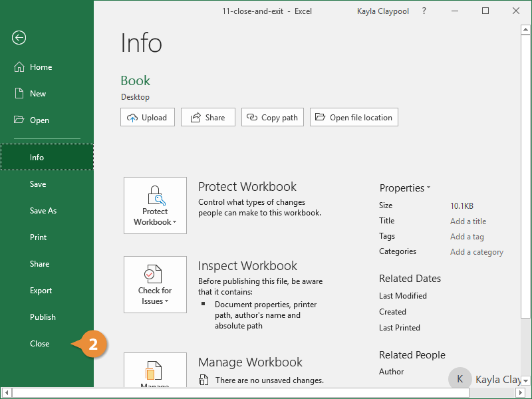Viewport: 532px width, 399px height.
Task: Open file location from the Info page
Action: click(354, 117)
